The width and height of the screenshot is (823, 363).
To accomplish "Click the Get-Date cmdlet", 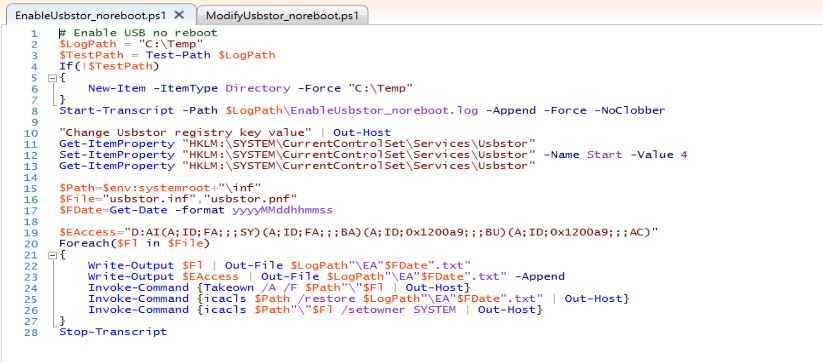I will coord(138,210).
